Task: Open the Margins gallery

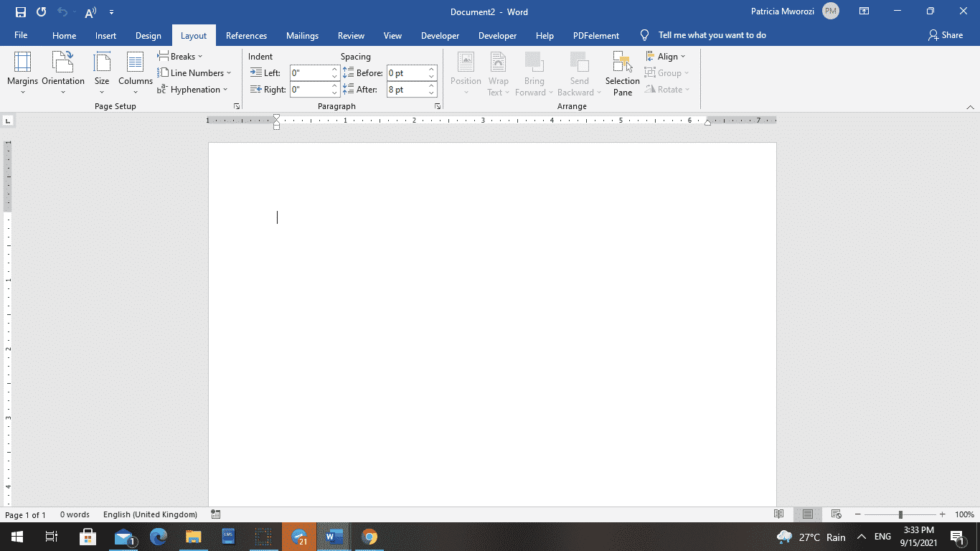Action: [22, 72]
